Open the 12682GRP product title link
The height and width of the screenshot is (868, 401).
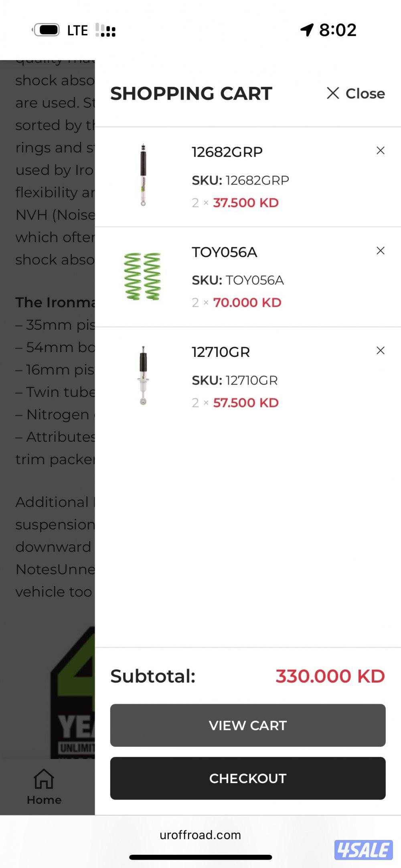(227, 152)
